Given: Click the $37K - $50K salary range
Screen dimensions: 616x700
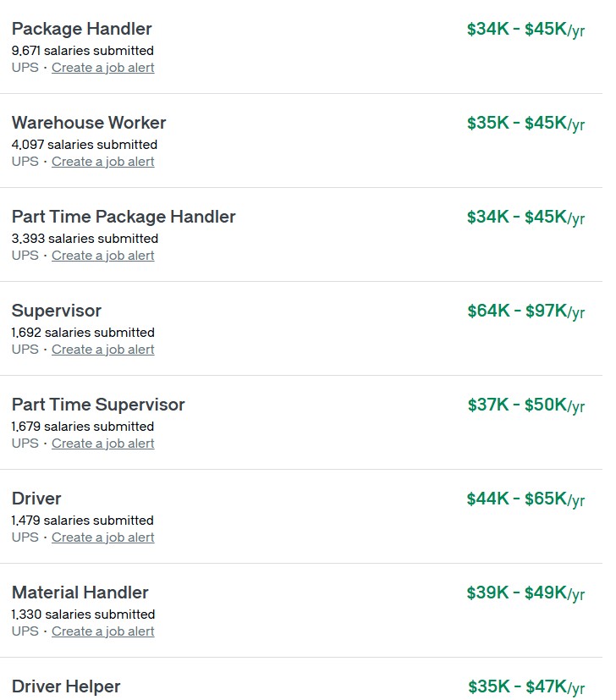Looking at the screenshot, I should [x=525, y=405].
